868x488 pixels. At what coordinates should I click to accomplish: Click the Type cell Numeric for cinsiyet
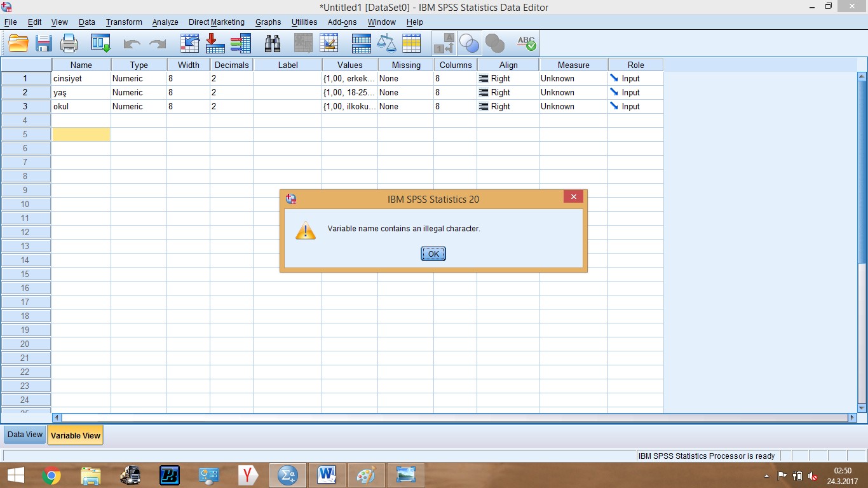pos(139,79)
